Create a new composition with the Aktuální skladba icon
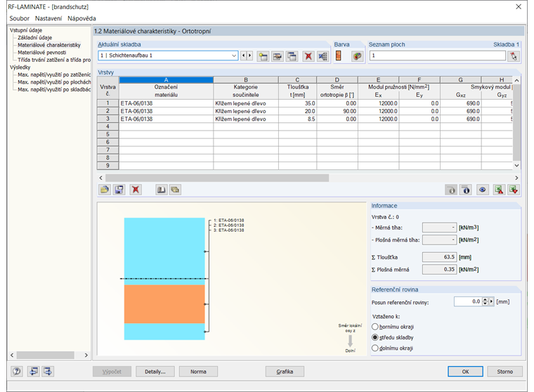 [x=263, y=56]
